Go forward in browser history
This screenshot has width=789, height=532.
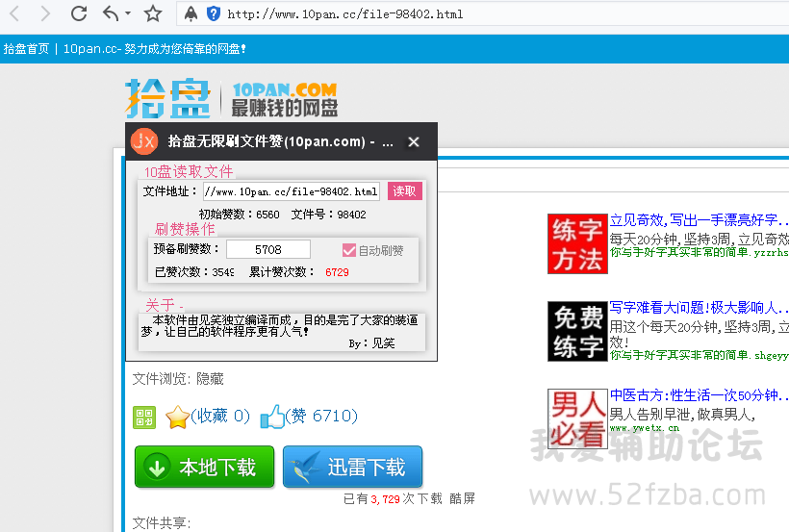(x=45, y=13)
